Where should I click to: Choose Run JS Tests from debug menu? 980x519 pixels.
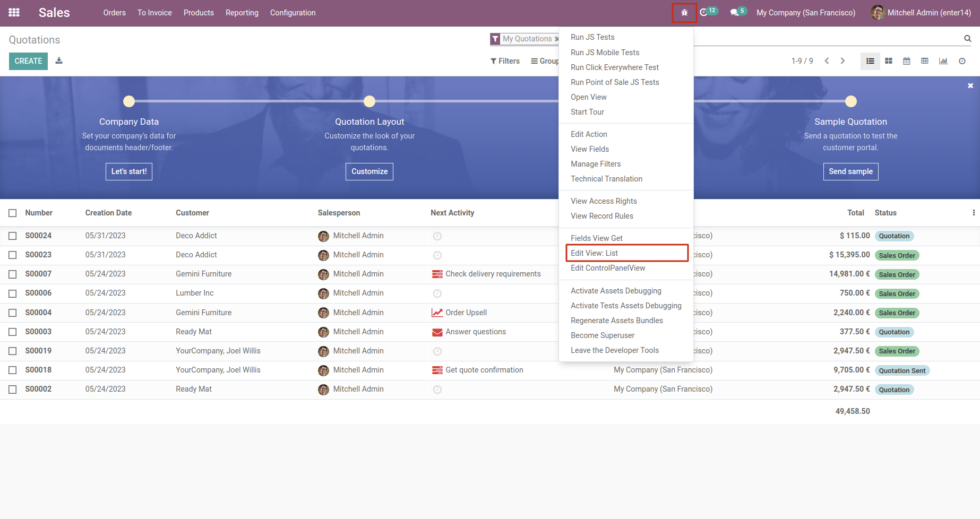click(x=626, y=37)
